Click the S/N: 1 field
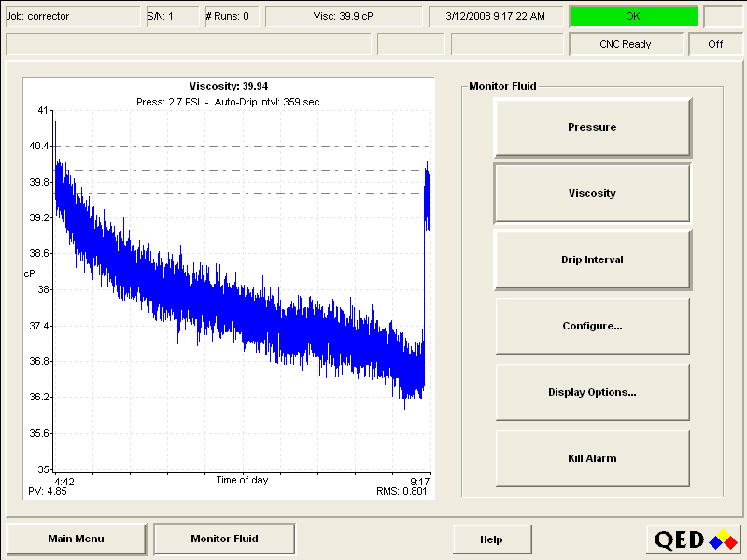Image resolution: width=747 pixels, height=560 pixels. 171,16
